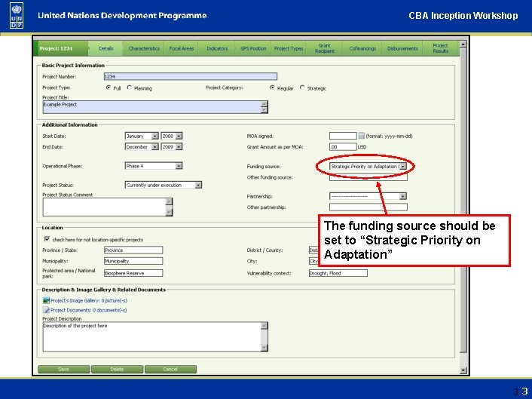This screenshot has height=399, width=532.
Task: Click the Cancel button
Action: coord(170,369)
